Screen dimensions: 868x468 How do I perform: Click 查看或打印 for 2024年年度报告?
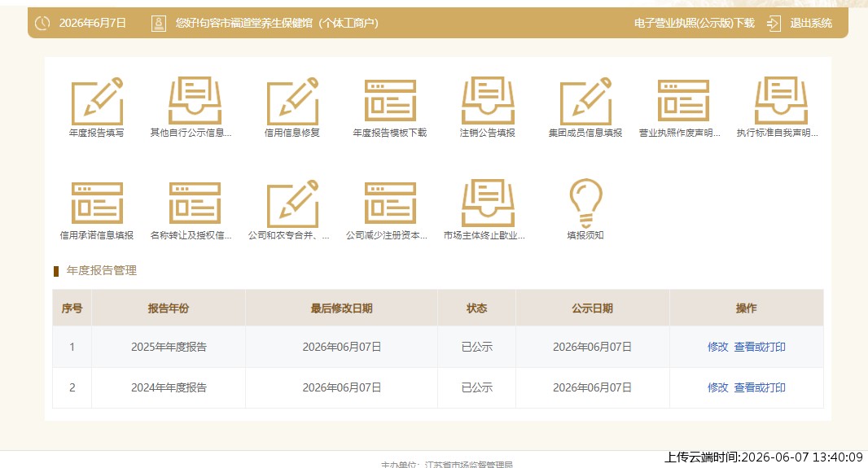point(760,387)
